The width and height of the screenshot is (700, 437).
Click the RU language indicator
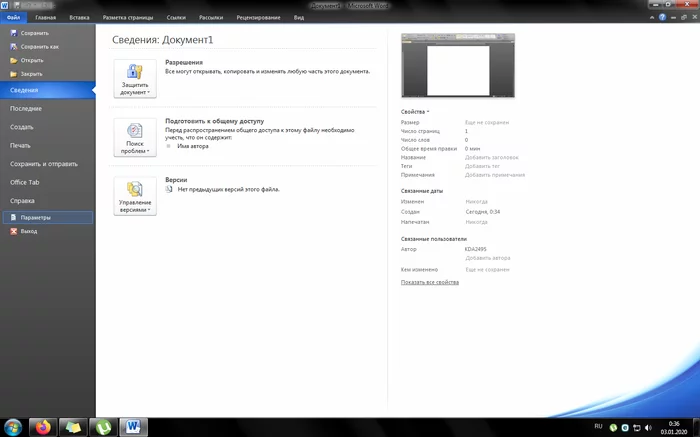[598, 426]
